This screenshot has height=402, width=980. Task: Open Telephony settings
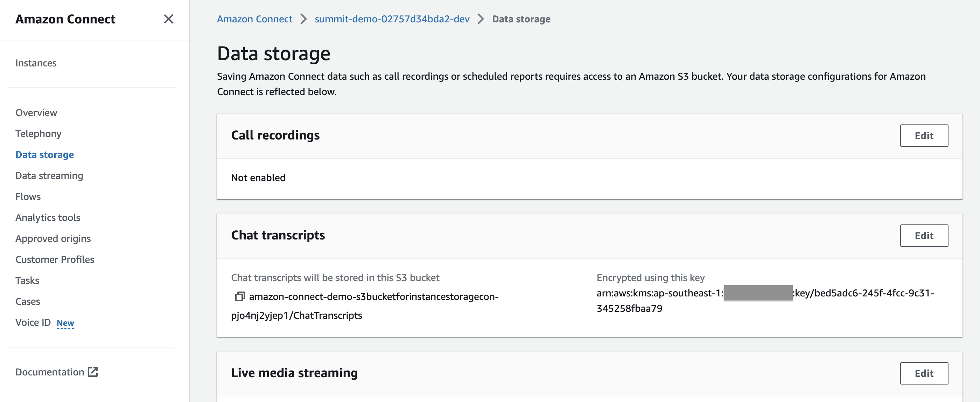point(38,134)
